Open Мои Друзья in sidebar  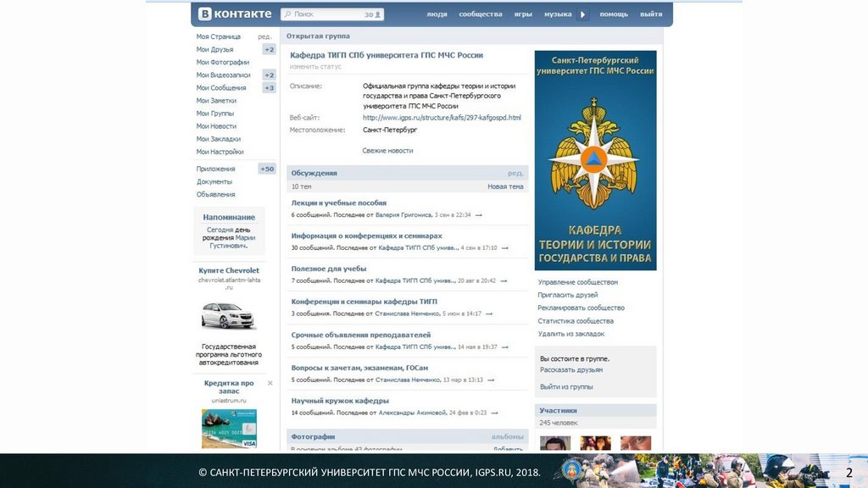tap(214, 49)
